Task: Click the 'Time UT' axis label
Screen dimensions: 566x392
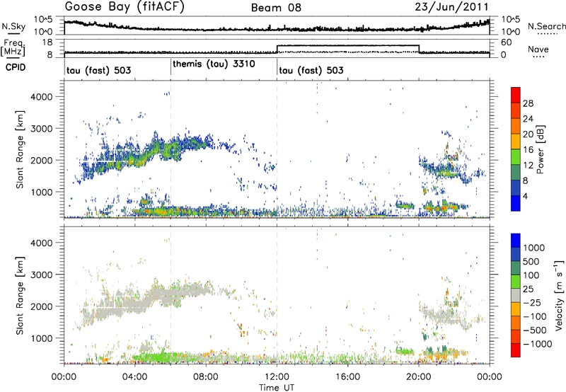Action: (277, 388)
